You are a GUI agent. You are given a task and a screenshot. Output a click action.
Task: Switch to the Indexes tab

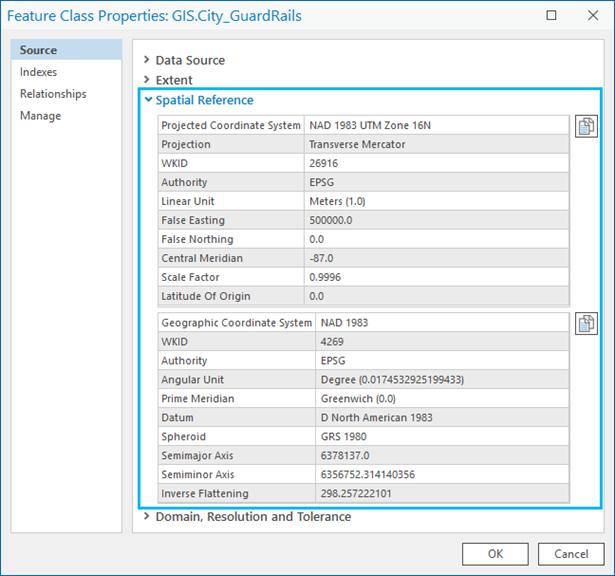[x=39, y=72]
